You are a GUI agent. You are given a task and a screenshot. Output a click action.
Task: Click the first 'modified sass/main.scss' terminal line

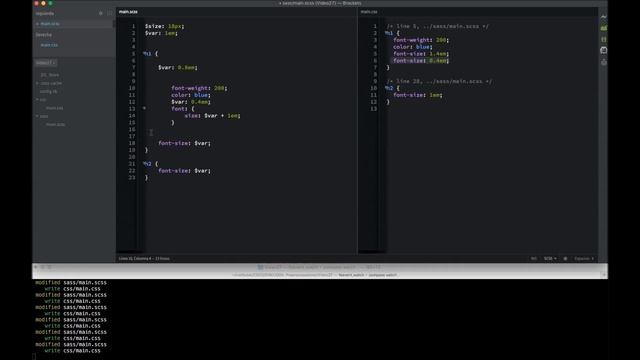click(x=71, y=282)
